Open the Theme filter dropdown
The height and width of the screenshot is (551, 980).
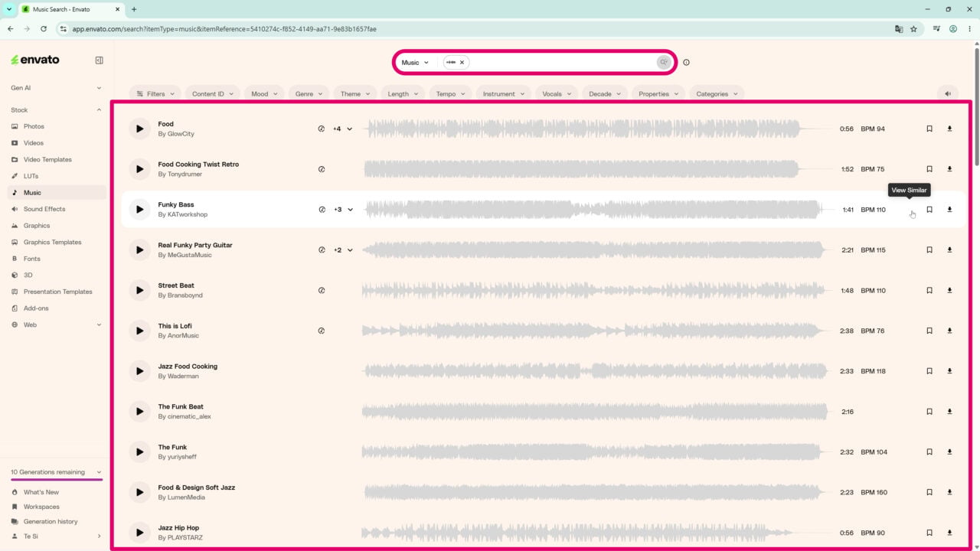(x=355, y=93)
